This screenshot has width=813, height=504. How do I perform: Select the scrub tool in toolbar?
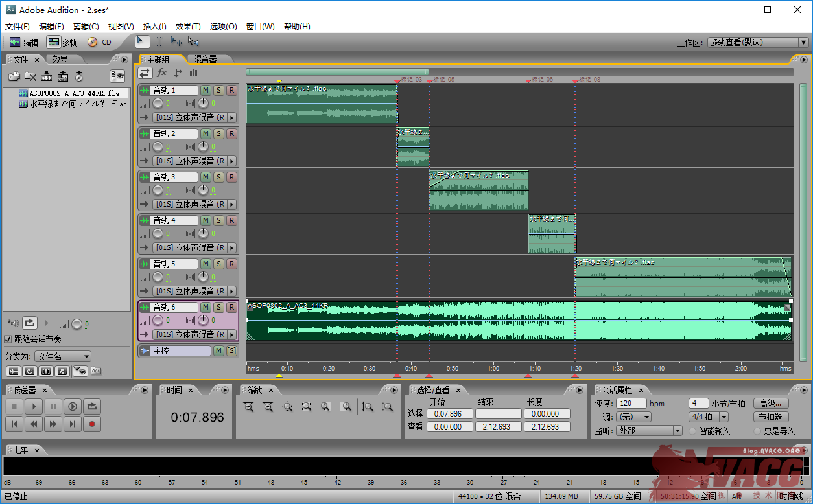pyautogui.click(x=193, y=41)
